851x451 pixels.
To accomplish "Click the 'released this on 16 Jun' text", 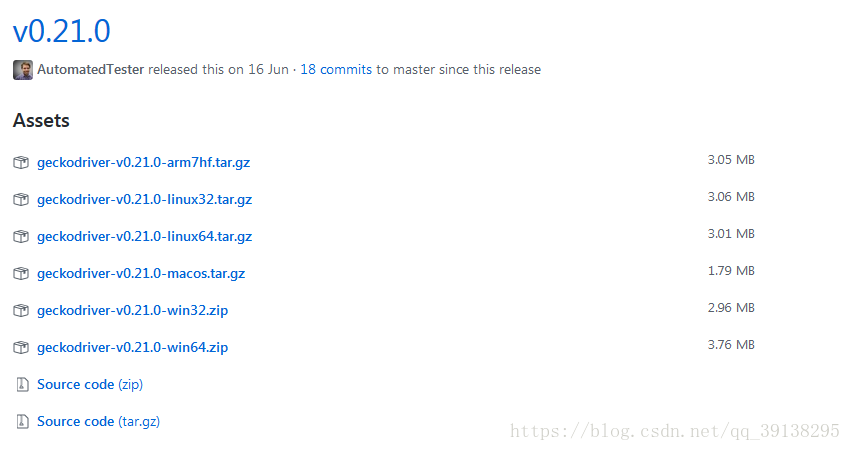I will click(x=218, y=69).
